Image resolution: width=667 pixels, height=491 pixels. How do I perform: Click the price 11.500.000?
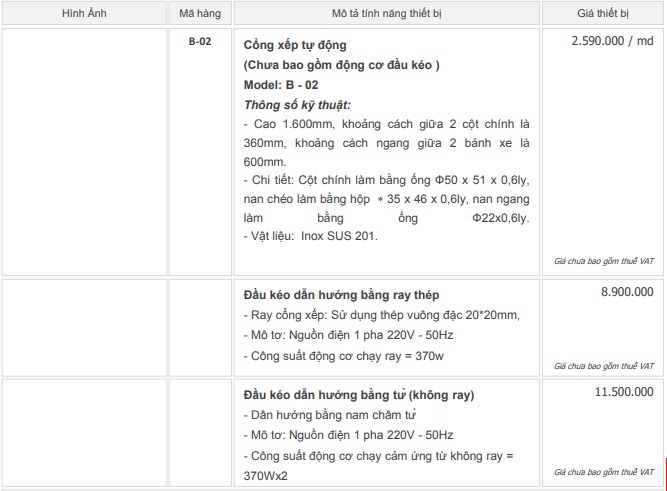[624, 392]
